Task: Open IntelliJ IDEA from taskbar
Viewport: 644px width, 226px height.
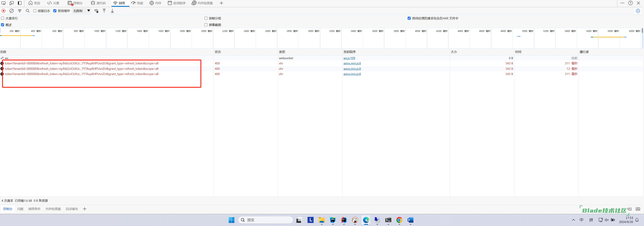Action: coord(344,220)
